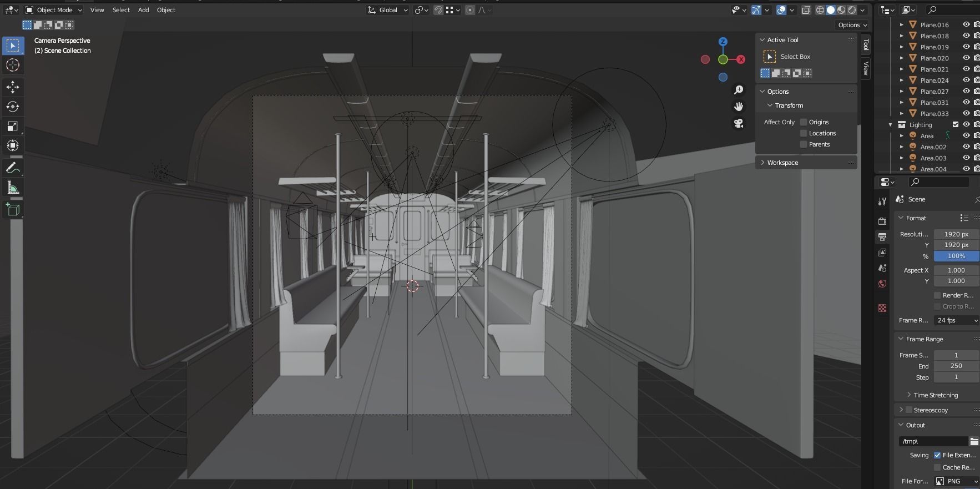Pick the Annotate tool

[13, 168]
